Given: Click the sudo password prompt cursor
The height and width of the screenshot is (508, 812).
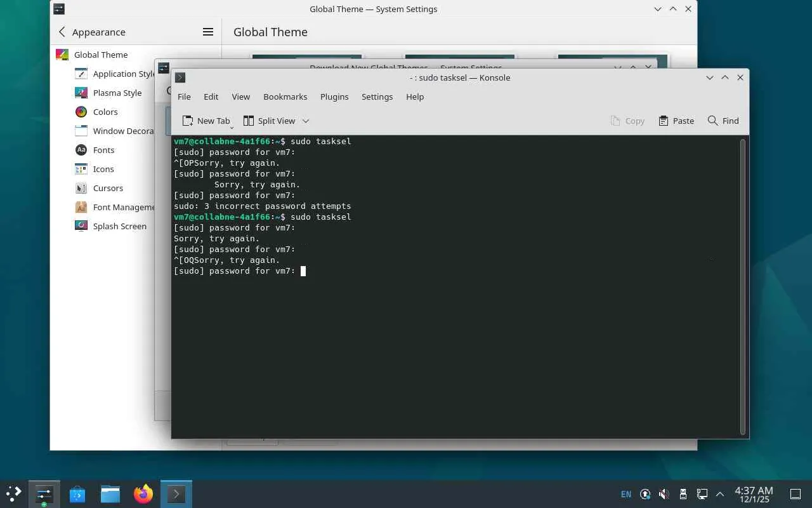Looking at the screenshot, I should pyautogui.click(x=303, y=271).
